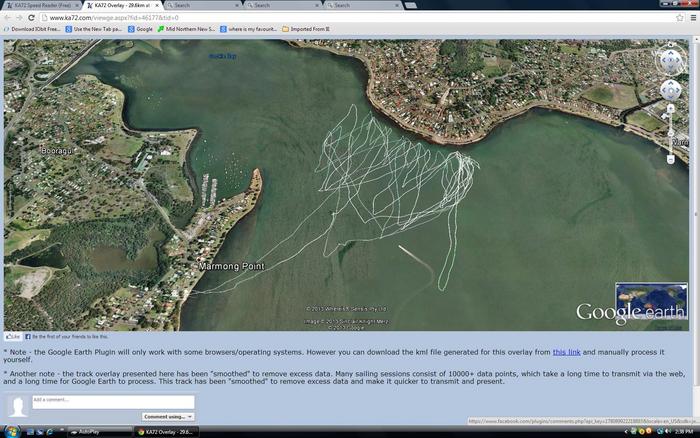Click the browser reload icon
Viewport: 700px width, 438px height.
click(x=32, y=17)
